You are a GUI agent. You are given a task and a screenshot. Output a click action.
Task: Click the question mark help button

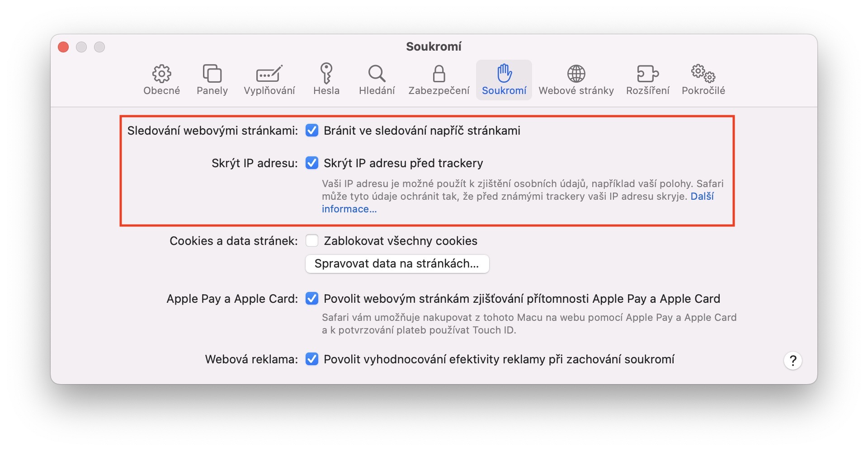pos(793,361)
